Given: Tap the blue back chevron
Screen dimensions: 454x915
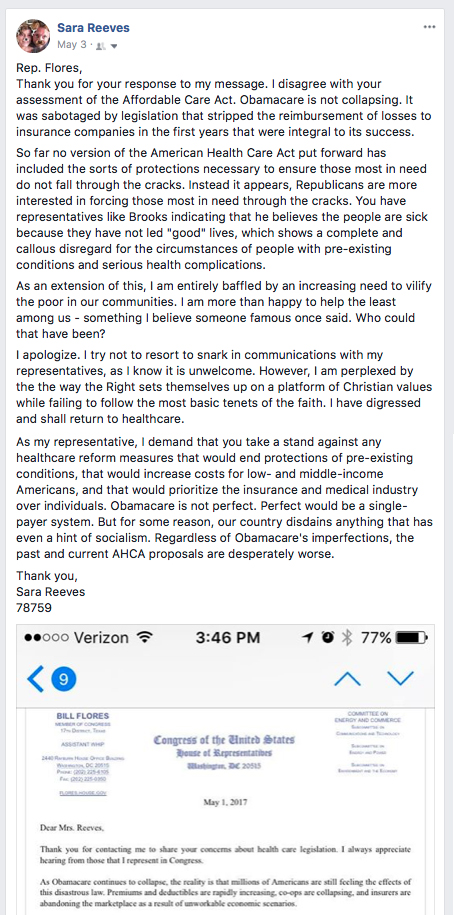Looking at the screenshot, I should 35,679.
